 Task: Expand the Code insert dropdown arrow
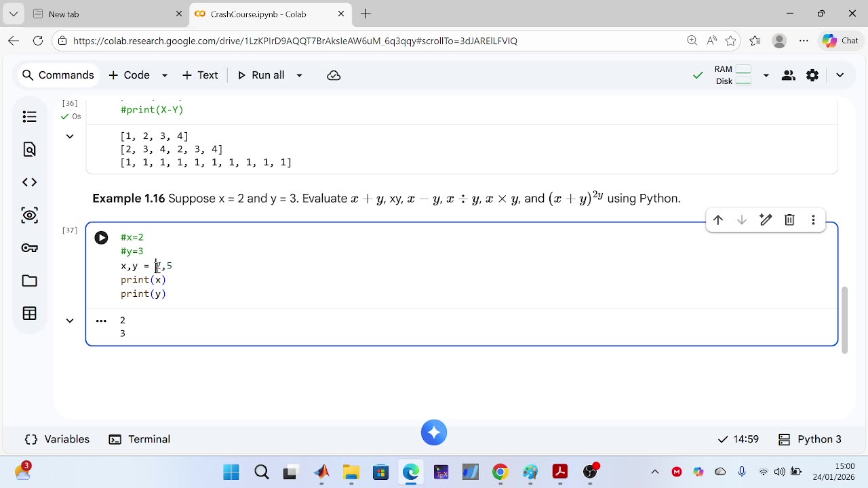click(164, 75)
